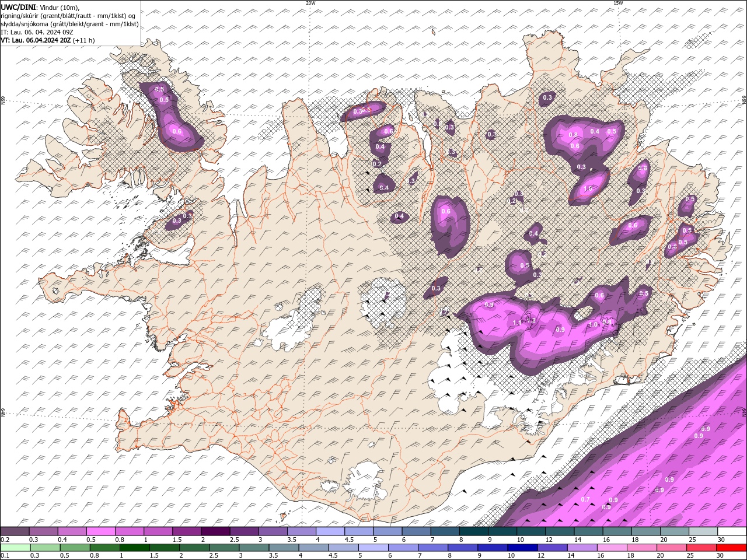Select lower legend pale green swatch at 0.1

point(15,547)
